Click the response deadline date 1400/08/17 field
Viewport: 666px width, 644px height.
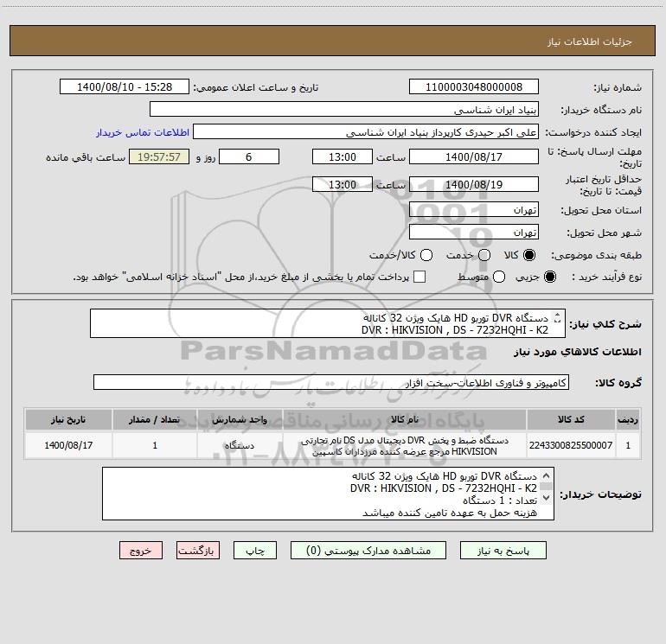tap(474, 156)
